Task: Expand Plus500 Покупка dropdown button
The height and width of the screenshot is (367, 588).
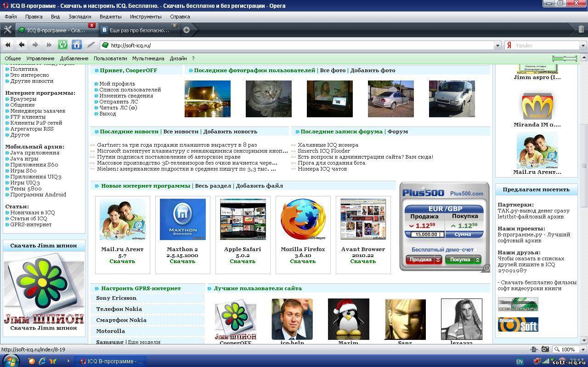Action: click(x=477, y=260)
